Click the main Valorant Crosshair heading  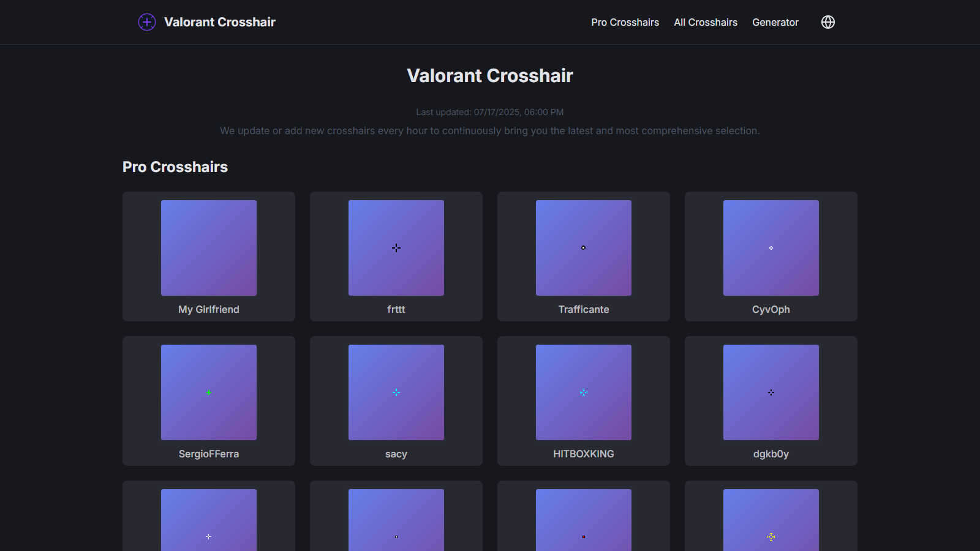[x=490, y=75]
